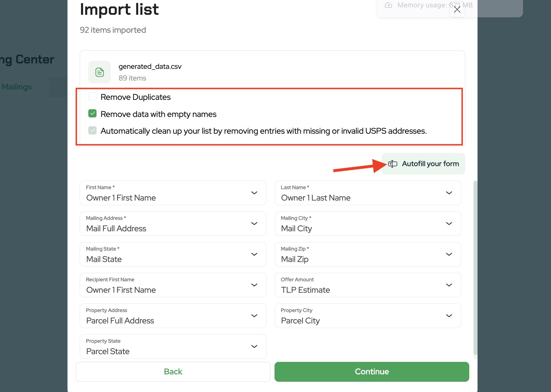This screenshot has height=392, width=551.
Task: Click the Autofill your form button
Action: coord(423,164)
